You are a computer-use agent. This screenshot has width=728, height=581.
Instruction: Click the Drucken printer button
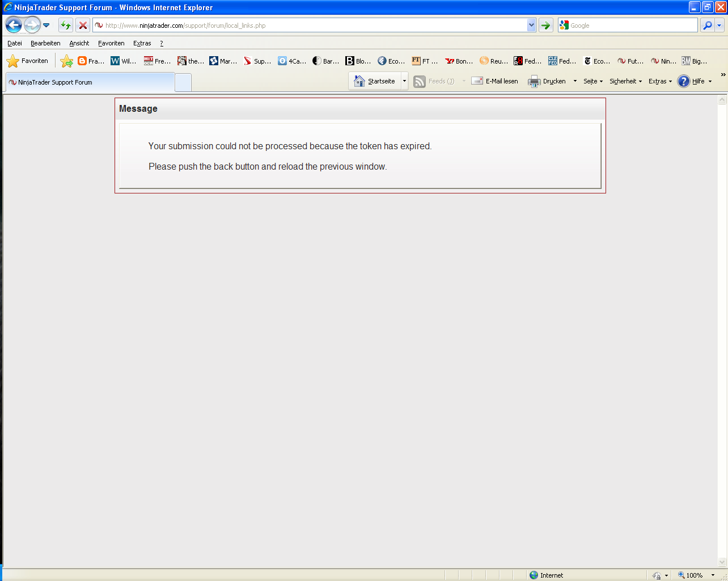click(x=547, y=81)
